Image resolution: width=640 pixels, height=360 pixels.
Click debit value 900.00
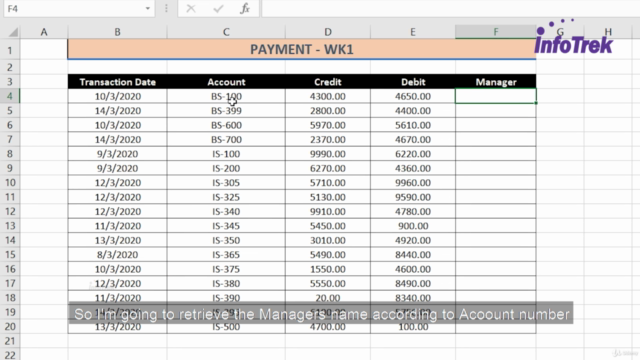click(413, 226)
